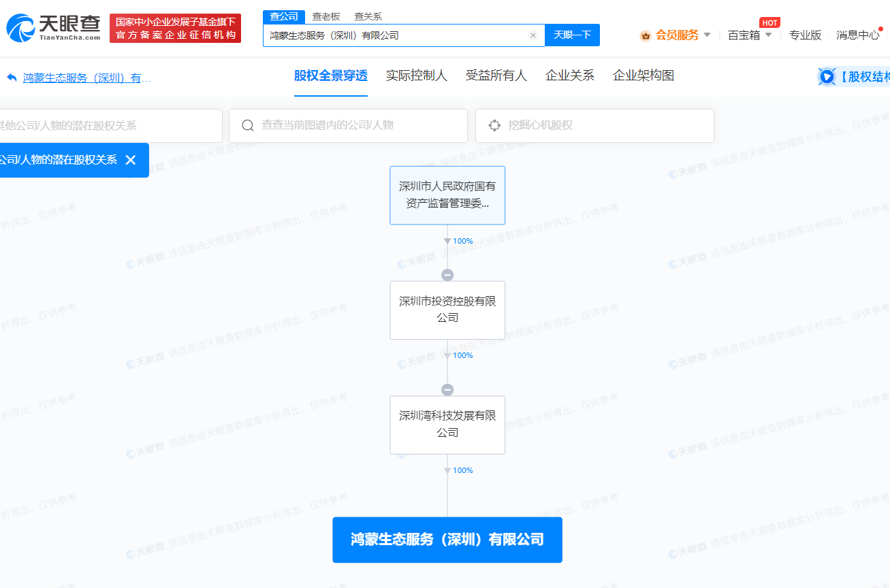The image size is (890, 588).
Task: Select the 深圳湾科技发展有限公司 node
Action: click(x=447, y=425)
